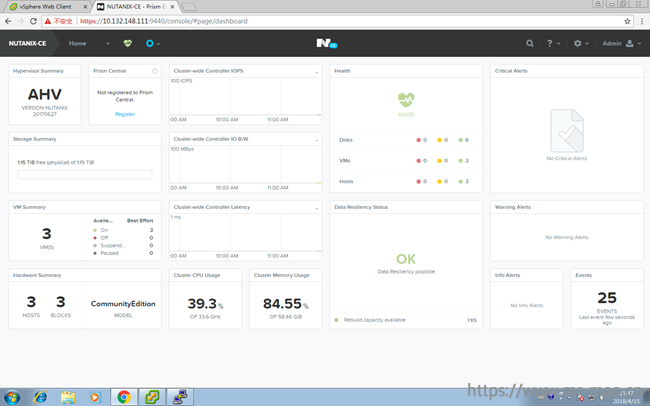Click the VM count 3 VM(S)

pyautogui.click(x=46, y=238)
